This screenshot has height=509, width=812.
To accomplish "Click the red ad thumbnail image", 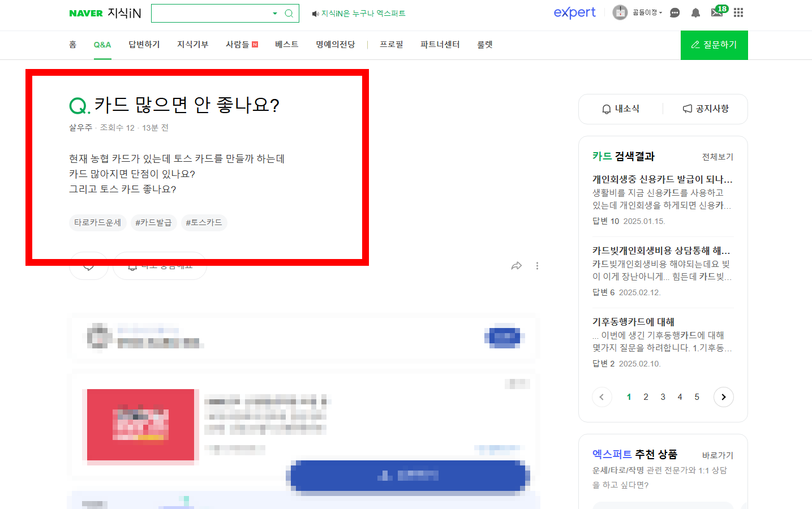I will [x=140, y=425].
